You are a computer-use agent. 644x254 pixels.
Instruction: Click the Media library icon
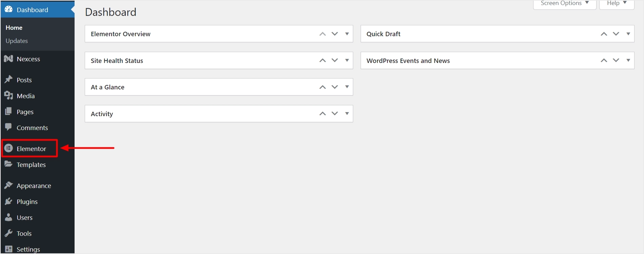point(8,96)
